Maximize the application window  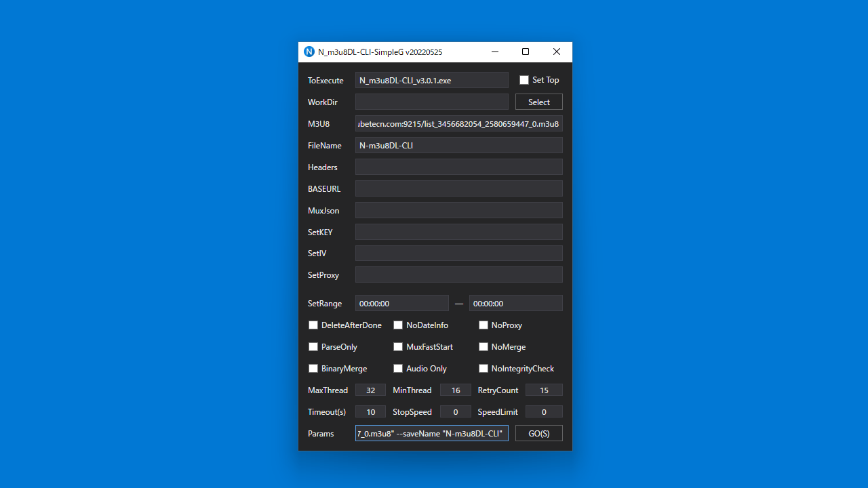click(526, 52)
